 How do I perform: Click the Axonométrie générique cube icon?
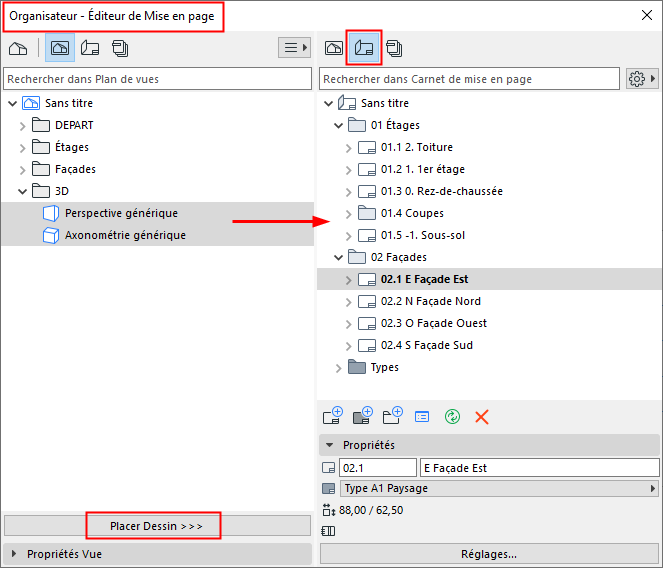click(x=51, y=235)
